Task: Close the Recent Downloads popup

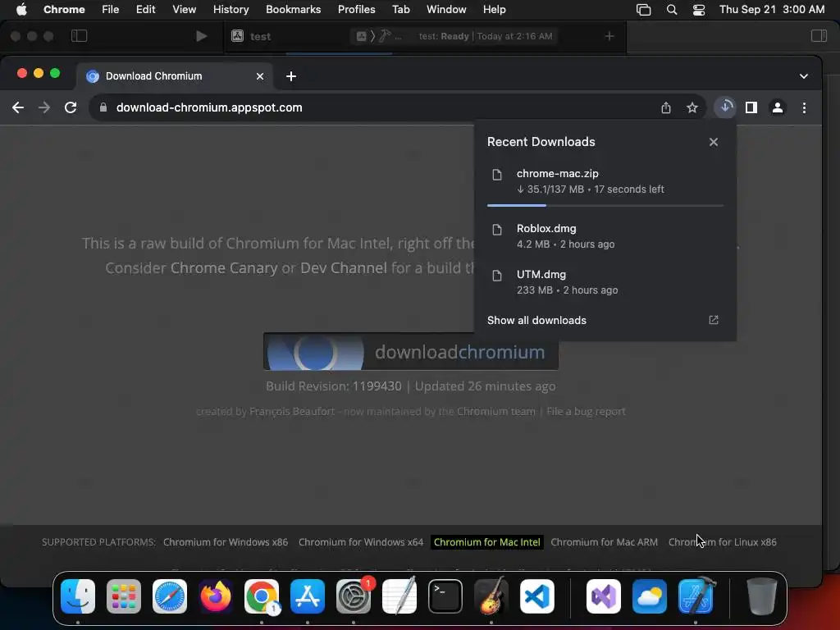Action: click(713, 142)
